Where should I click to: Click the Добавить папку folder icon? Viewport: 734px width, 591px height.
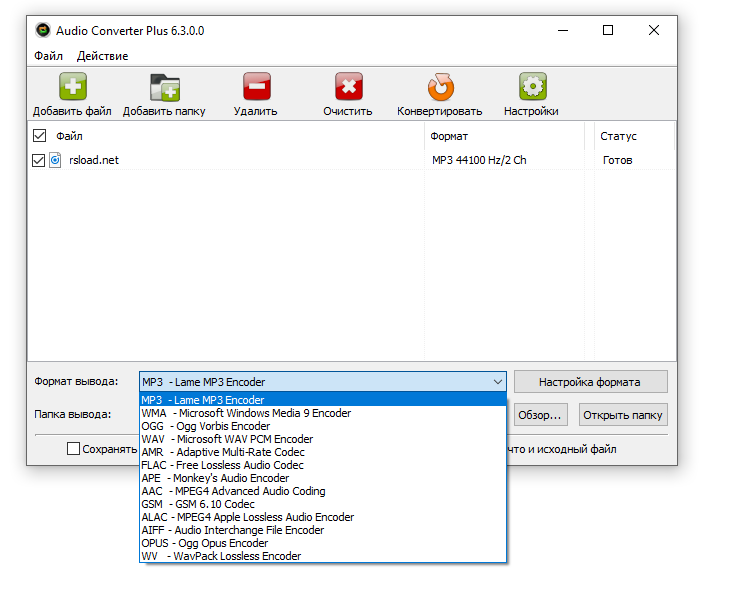pos(164,88)
